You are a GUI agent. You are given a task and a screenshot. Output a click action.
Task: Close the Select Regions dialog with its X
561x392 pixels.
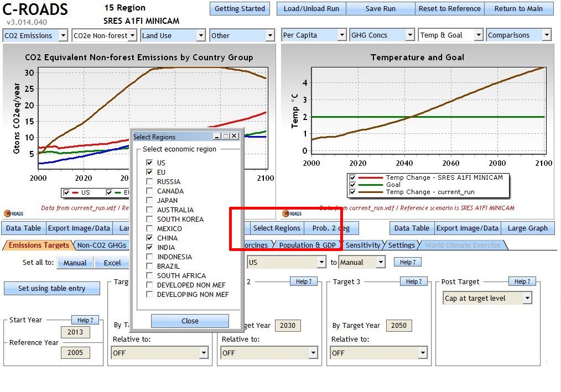point(234,136)
